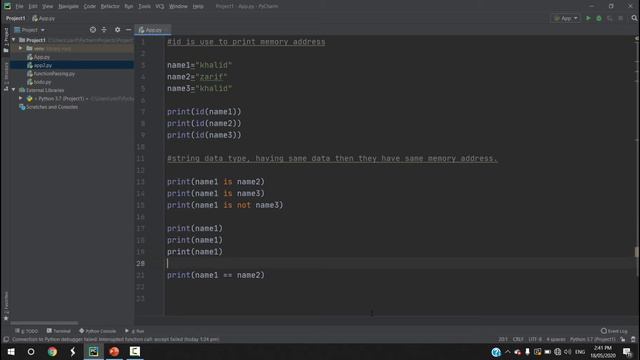Click the network globe icon in system tray
Image resolution: width=640 pixels, height=360 pixels.
pyautogui.click(x=558, y=352)
